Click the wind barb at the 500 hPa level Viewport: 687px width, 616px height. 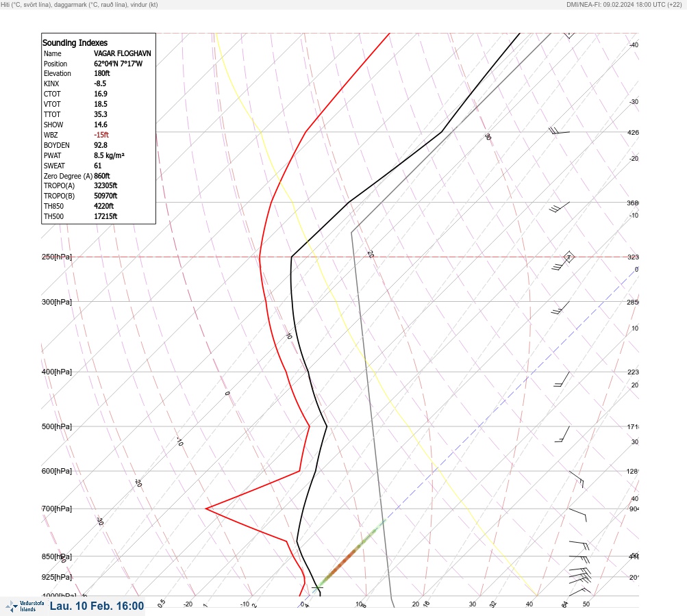[x=562, y=434]
